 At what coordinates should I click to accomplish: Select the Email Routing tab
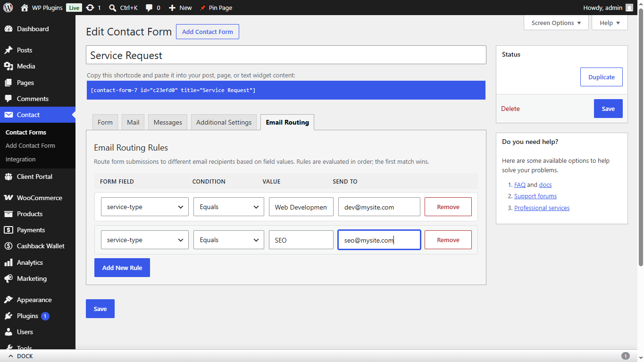point(287,122)
